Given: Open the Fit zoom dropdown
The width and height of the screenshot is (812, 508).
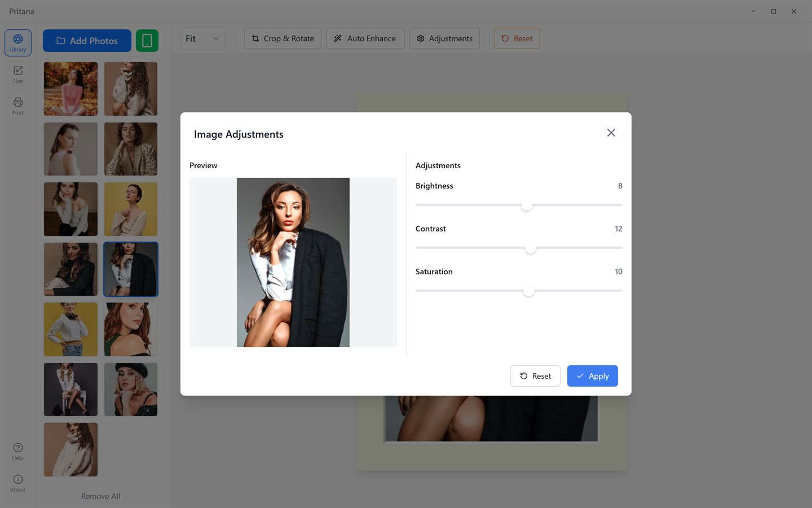Looking at the screenshot, I should tap(203, 38).
